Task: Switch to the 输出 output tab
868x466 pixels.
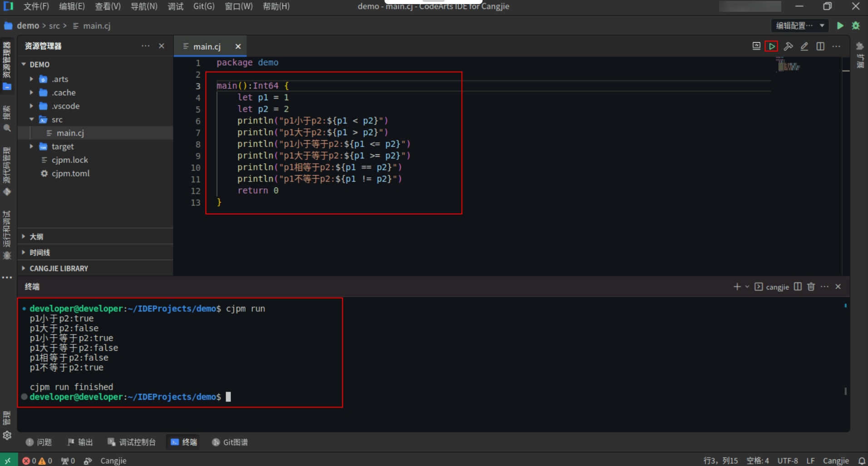Action: click(x=80, y=442)
